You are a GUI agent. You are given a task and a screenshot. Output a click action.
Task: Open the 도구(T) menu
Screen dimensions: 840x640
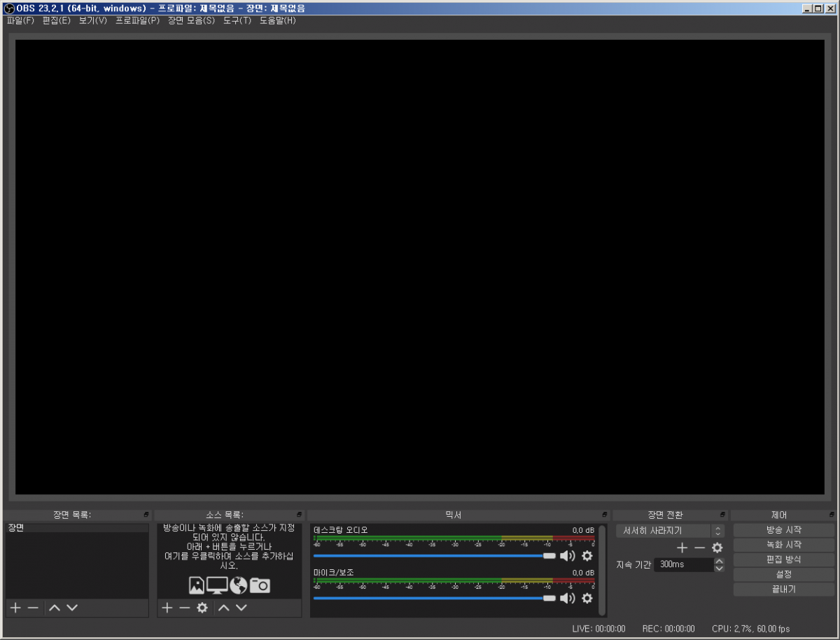pyautogui.click(x=237, y=20)
